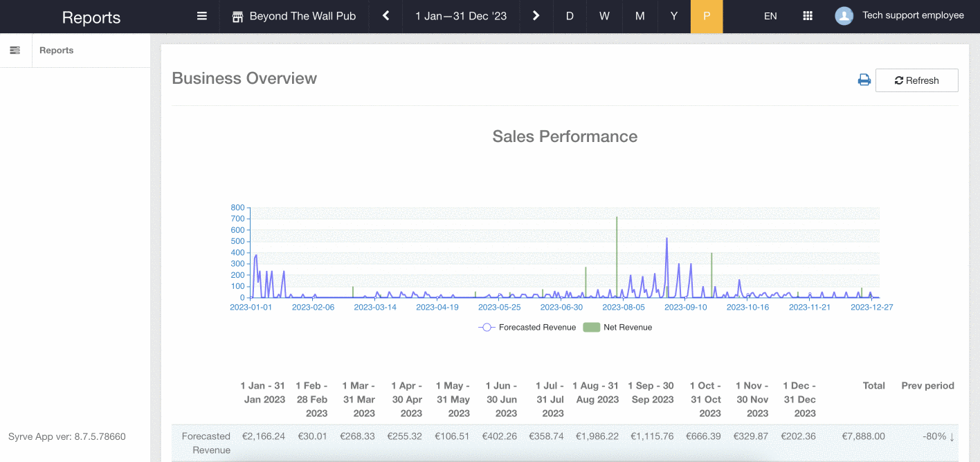Viewport: 980px width, 462px height.
Task: Click the Refresh button
Action: [x=916, y=80]
